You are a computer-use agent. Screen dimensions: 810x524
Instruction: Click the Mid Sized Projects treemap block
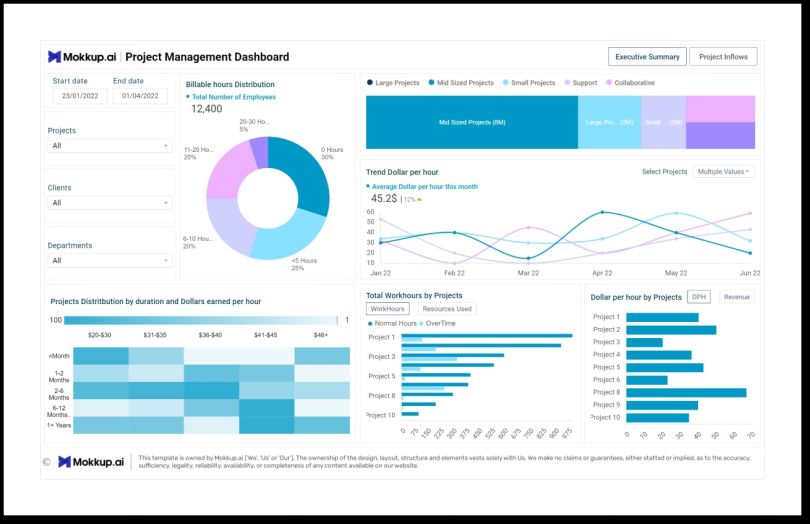click(472, 122)
